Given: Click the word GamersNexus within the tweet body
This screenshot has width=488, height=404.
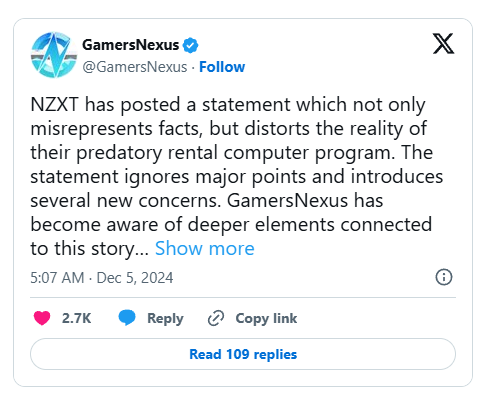Looking at the screenshot, I should point(287,201).
